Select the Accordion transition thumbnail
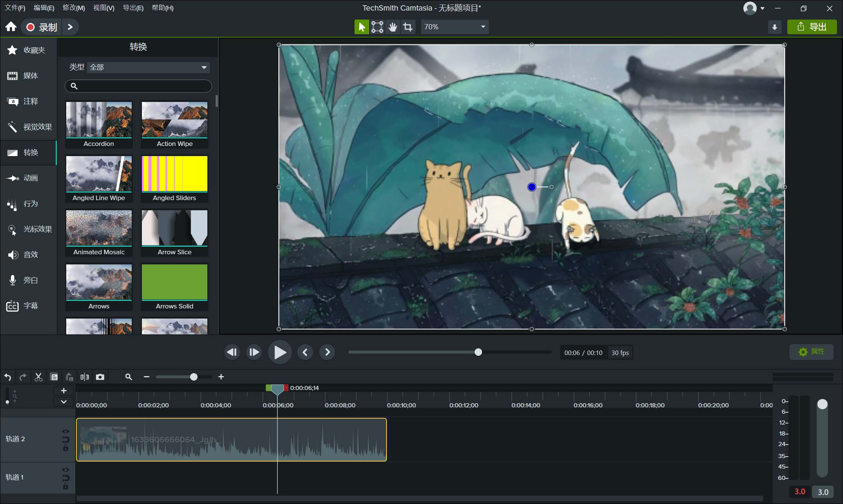Image resolution: width=843 pixels, height=504 pixels. point(99,124)
